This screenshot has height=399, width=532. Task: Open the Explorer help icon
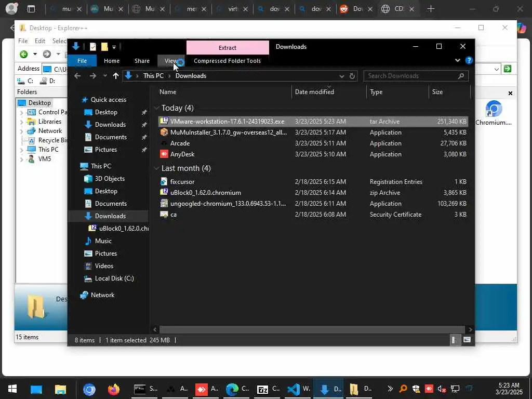(469, 60)
